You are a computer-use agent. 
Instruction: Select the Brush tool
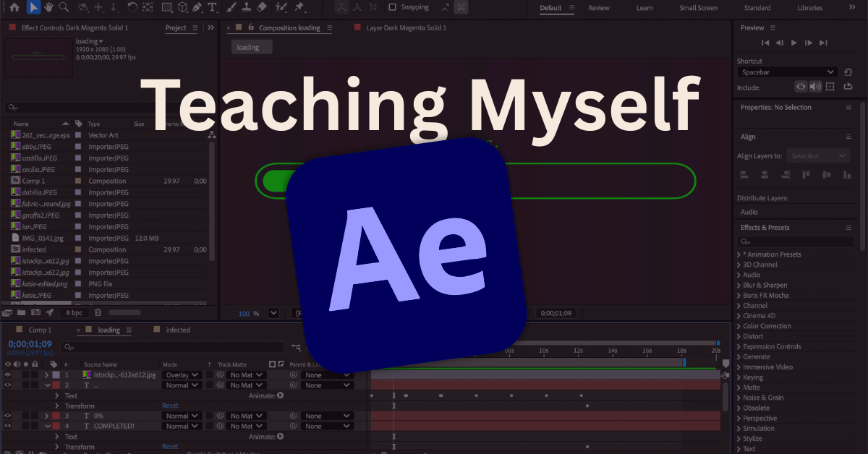click(x=231, y=8)
